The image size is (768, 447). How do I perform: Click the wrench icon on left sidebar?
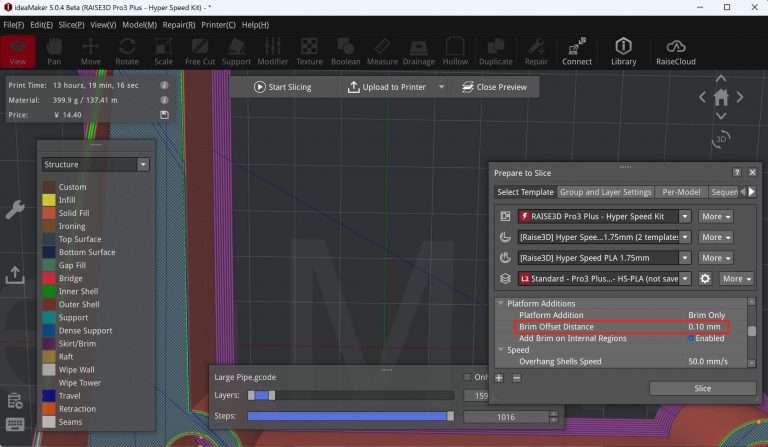click(x=15, y=210)
